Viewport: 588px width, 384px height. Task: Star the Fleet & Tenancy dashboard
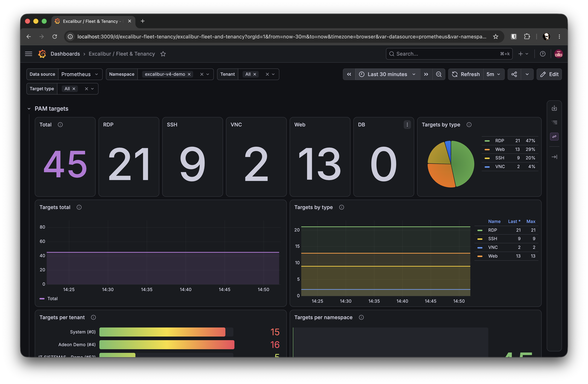click(163, 54)
